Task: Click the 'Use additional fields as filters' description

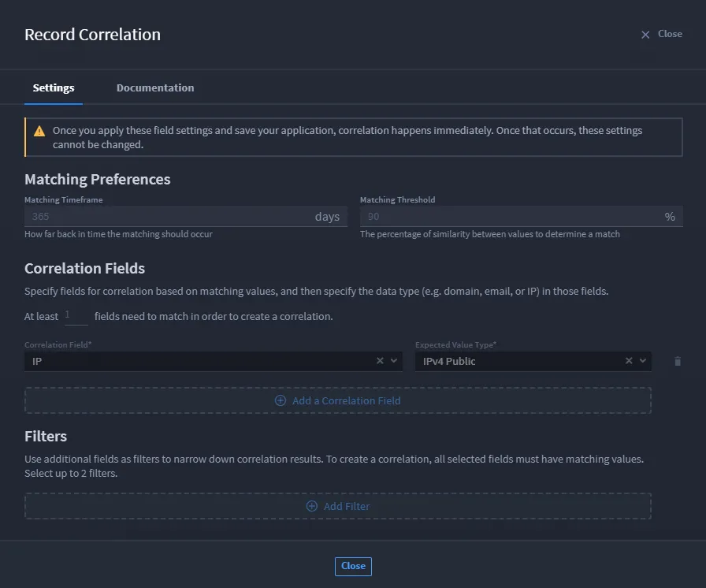Action: (334, 466)
